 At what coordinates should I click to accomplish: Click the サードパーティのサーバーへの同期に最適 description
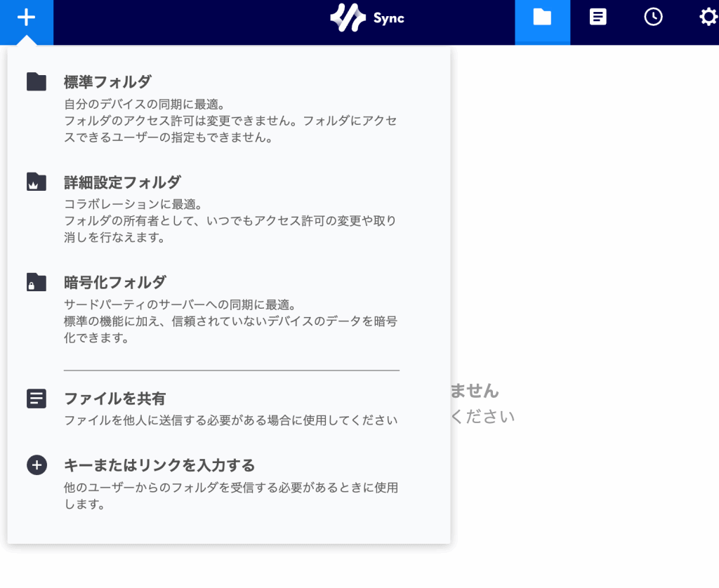178,305
